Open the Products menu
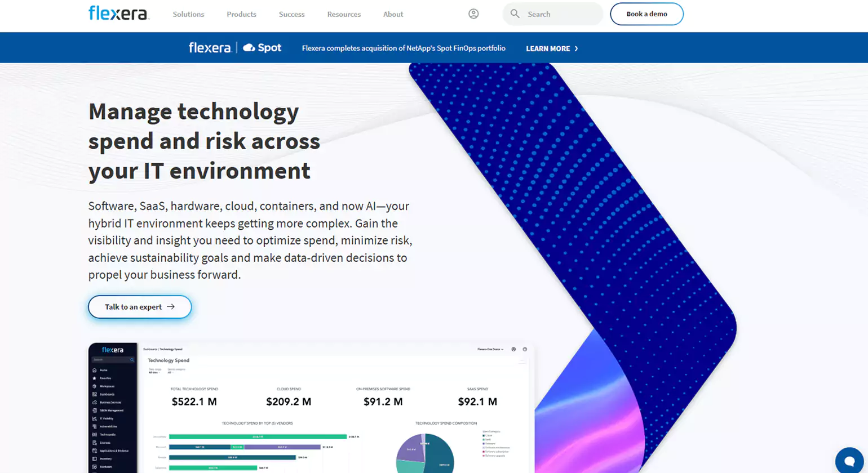 coord(241,14)
